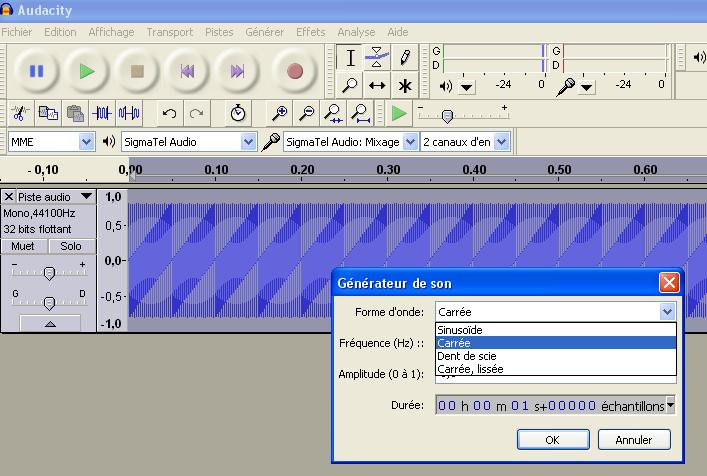The width and height of the screenshot is (707, 476).
Task: Select the Time Shift arrows tool
Action: [x=377, y=85]
